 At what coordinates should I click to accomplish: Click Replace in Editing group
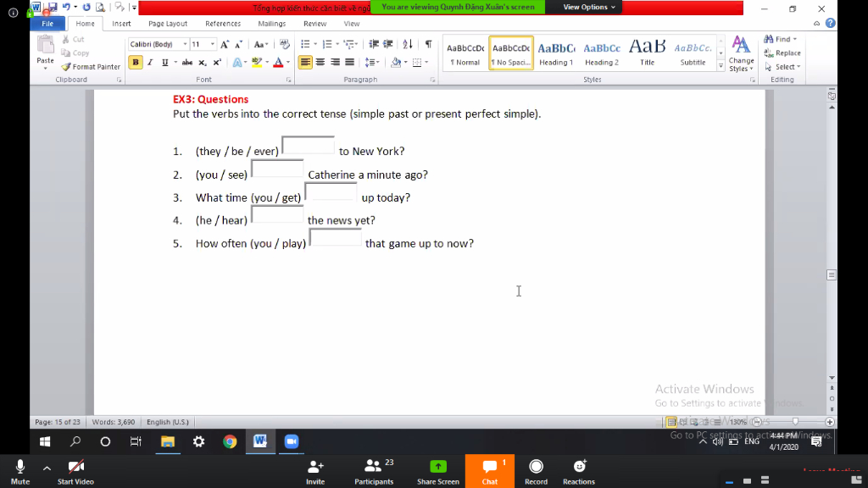coord(782,53)
